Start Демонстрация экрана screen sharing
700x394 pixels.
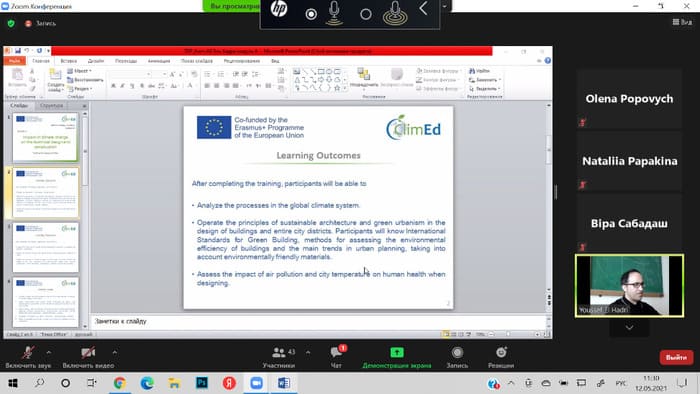396,357
